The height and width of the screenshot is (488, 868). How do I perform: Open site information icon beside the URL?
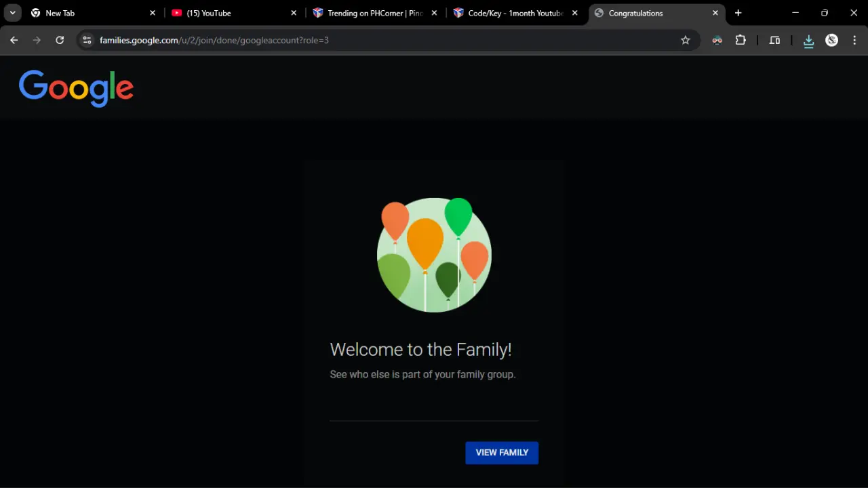(87, 40)
